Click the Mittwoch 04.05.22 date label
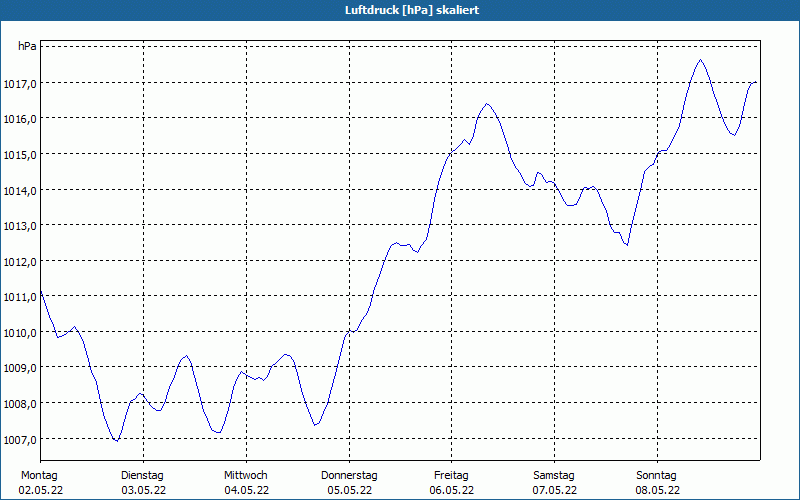Screen dimensions: 800x500 245,482
